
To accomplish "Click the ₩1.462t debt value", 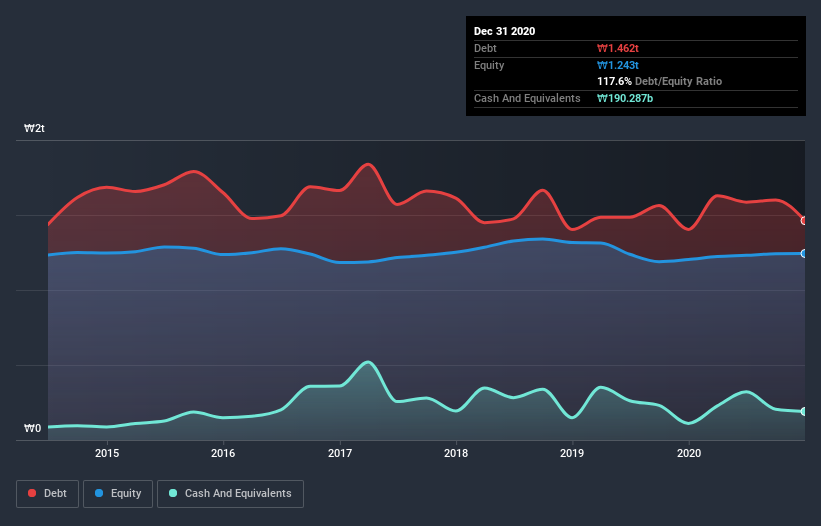I will [618, 48].
